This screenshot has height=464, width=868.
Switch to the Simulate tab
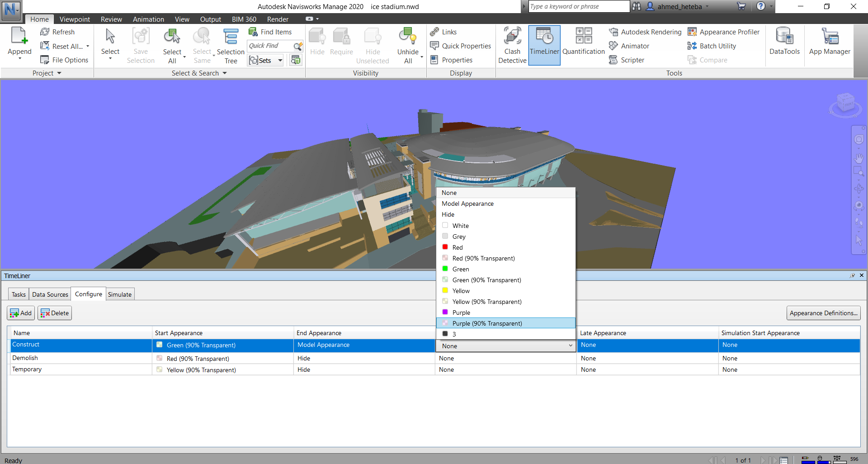pos(120,294)
